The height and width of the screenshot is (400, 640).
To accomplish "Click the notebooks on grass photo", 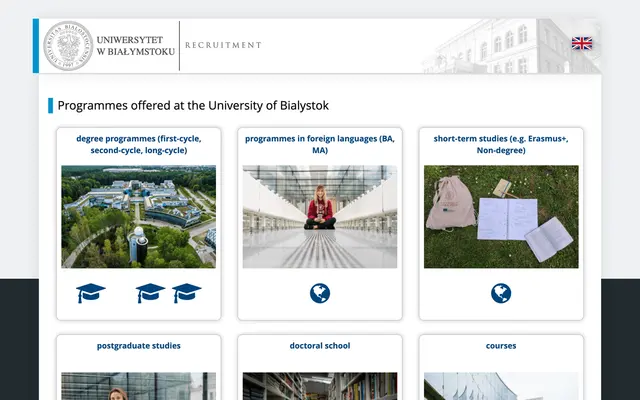I will point(501,217).
